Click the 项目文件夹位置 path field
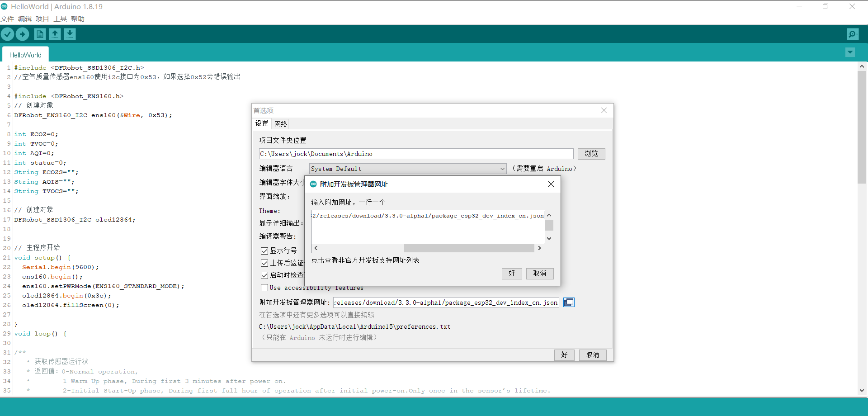This screenshot has width=868, height=416. tap(416, 154)
